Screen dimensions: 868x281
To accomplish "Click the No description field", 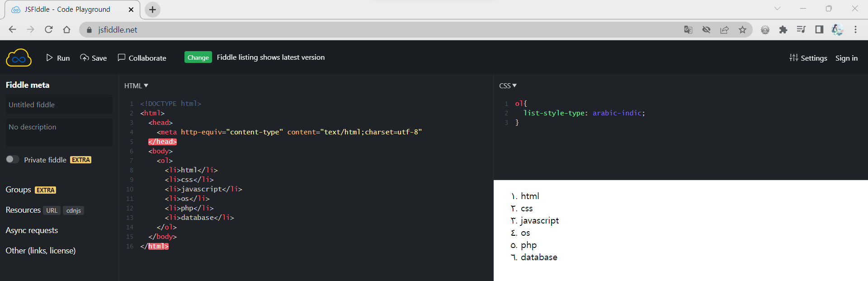I will (59, 132).
